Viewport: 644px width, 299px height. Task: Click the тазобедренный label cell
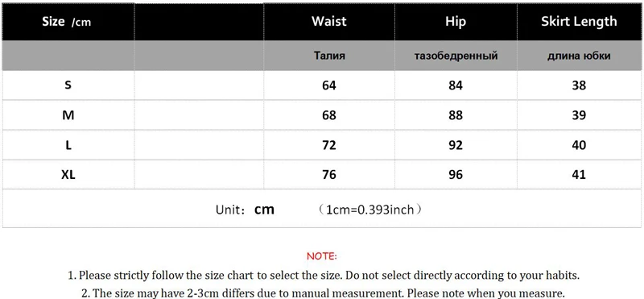pos(456,56)
